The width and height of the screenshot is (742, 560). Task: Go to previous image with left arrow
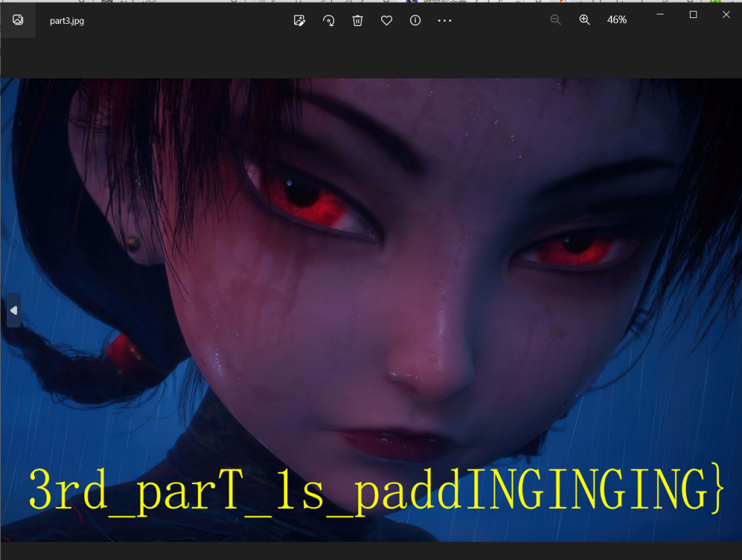(13, 311)
